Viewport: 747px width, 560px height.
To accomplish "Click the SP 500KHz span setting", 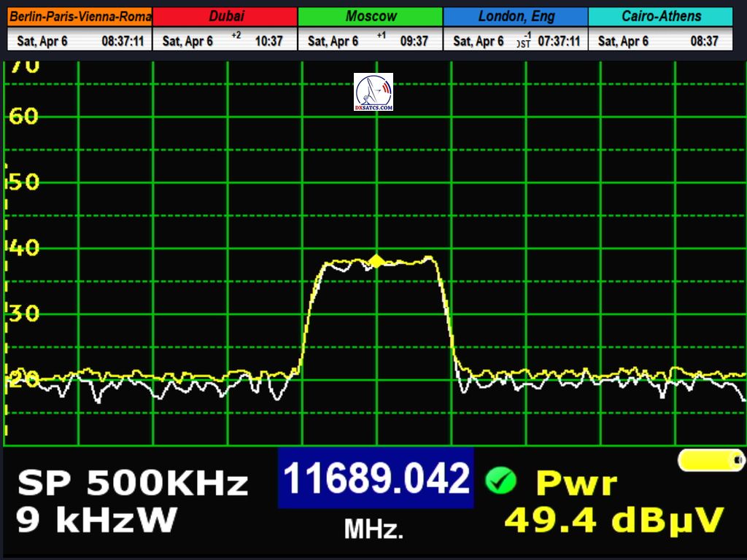I will 133,483.
